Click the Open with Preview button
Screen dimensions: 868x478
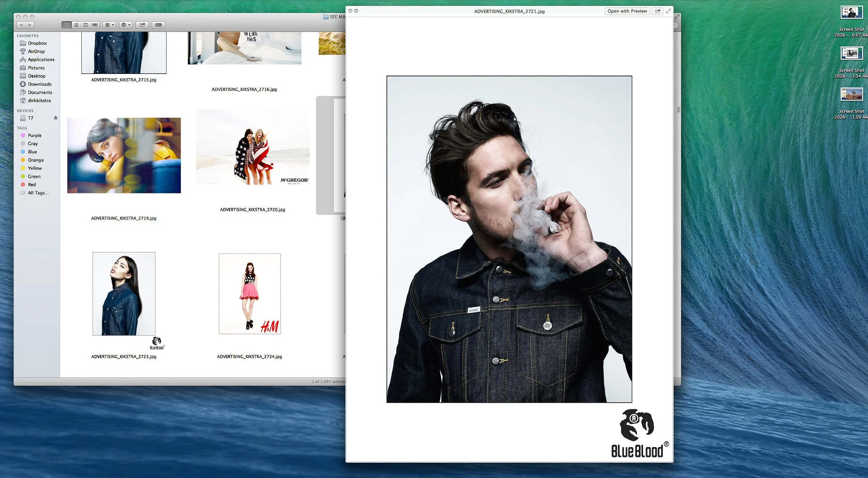coord(627,11)
